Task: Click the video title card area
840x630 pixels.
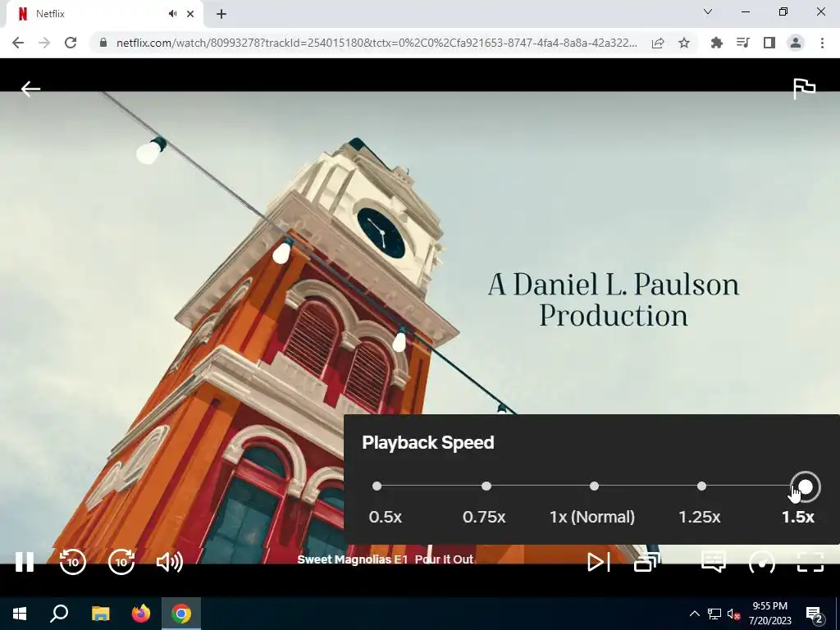Action: click(x=614, y=300)
